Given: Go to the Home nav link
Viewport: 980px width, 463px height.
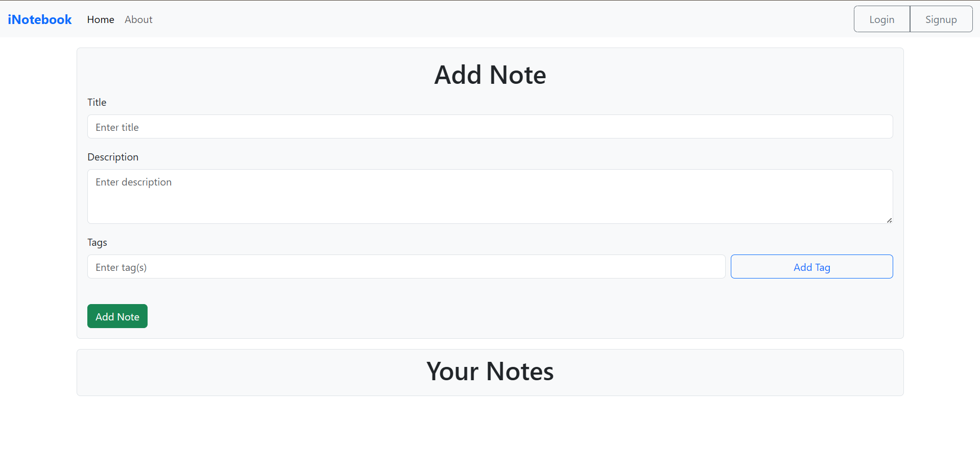Looking at the screenshot, I should coord(101,19).
